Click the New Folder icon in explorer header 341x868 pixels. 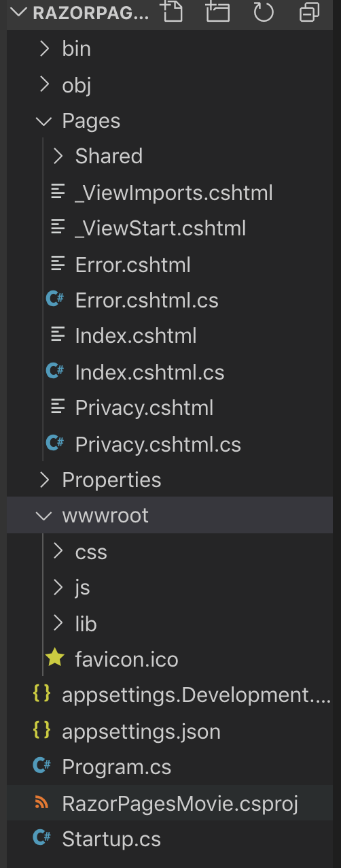pyautogui.click(x=217, y=12)
